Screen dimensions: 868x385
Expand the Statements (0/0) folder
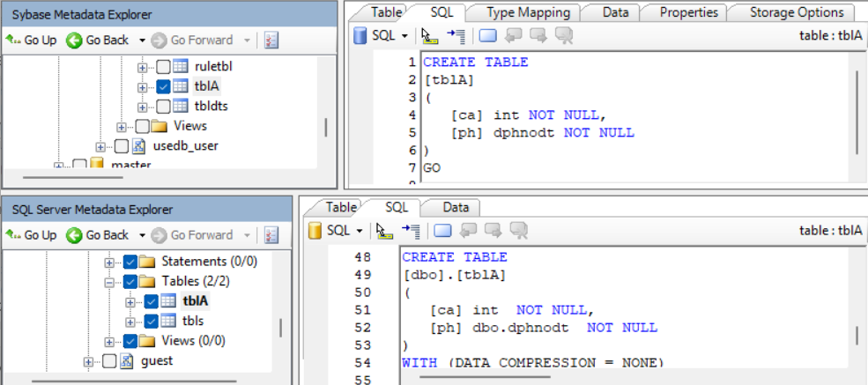click(109, 262)
